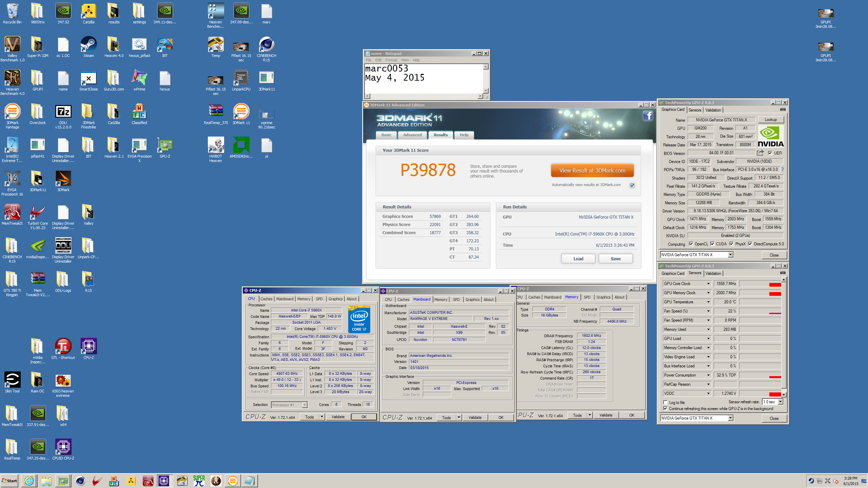Open the graphics card selector dropdown in upper GPU-Z
The width and height of the screenshot is (868, 488).
point(731,255)
